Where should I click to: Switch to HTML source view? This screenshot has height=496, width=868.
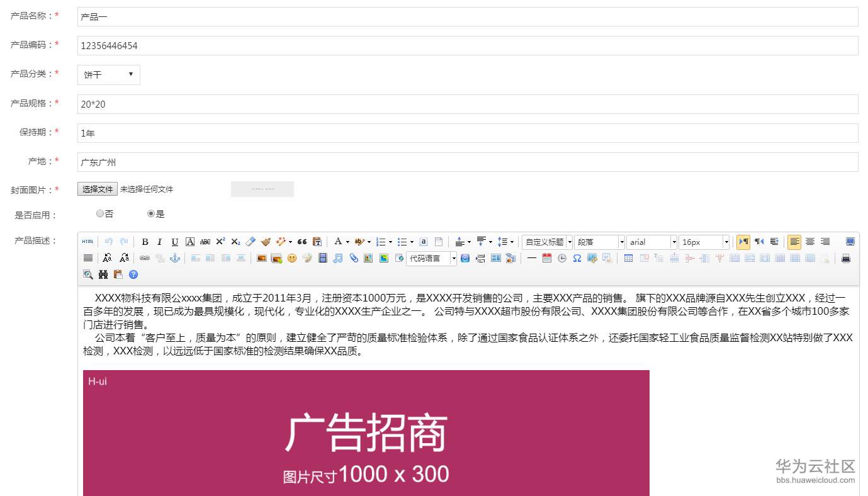87,242
